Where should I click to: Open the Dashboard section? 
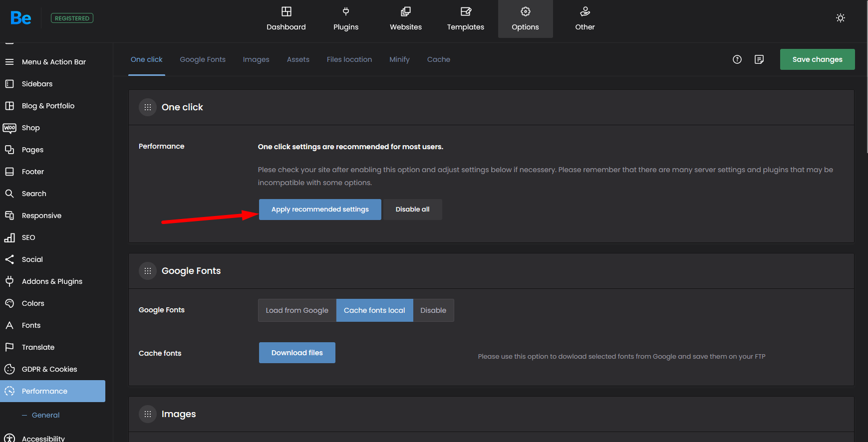(x=286, y=19)
